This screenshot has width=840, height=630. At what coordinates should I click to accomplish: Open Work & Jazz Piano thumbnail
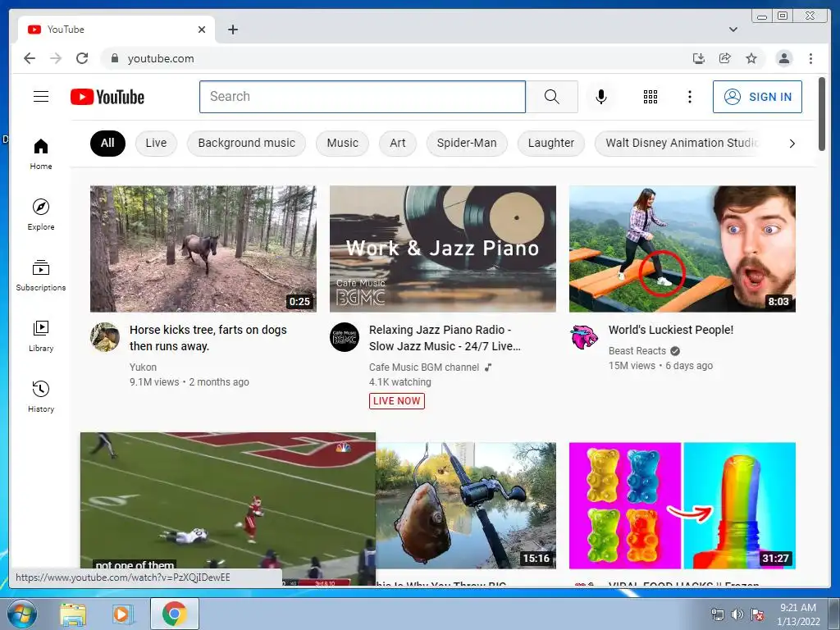coord(442,249)
